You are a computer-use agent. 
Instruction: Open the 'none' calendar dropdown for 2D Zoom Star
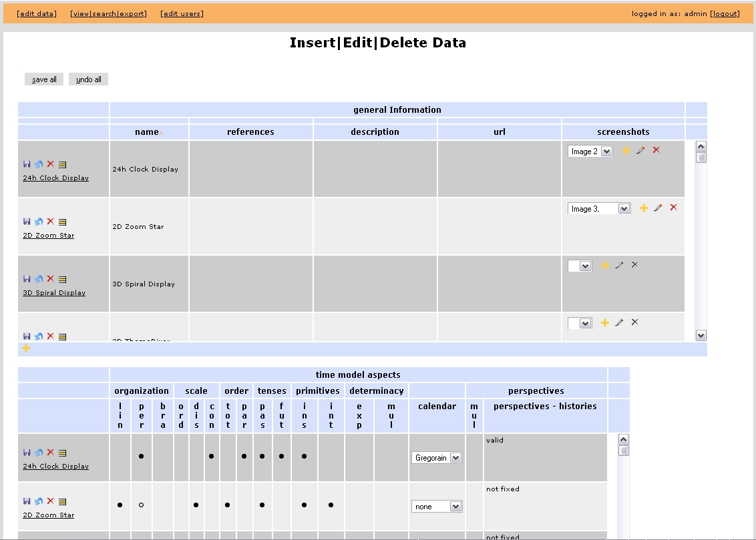click(x=455, y=507)
